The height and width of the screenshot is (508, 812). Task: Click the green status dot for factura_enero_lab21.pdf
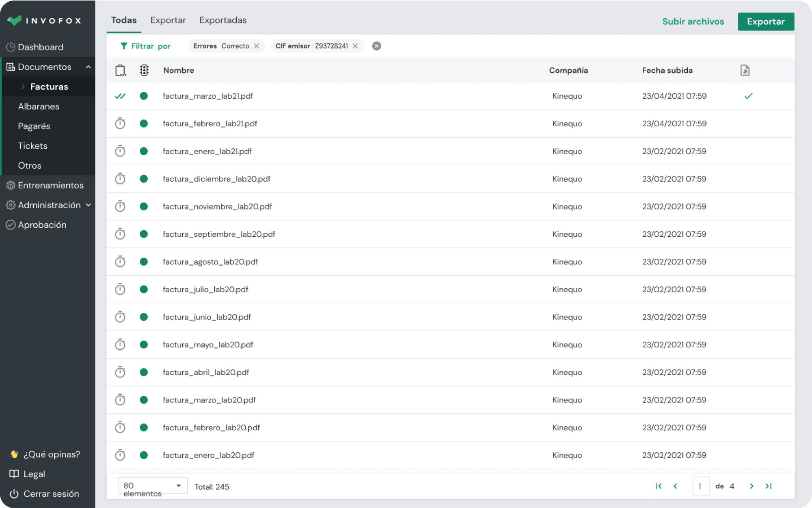(144, 151)
